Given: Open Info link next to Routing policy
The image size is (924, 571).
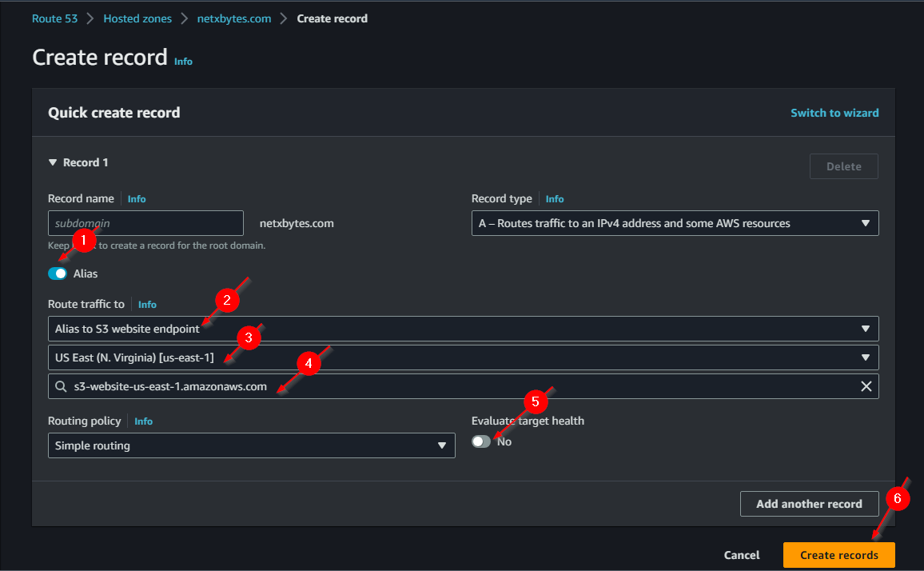Looking at the screenshot, I should pyautogui.click(x=143, y=421).
